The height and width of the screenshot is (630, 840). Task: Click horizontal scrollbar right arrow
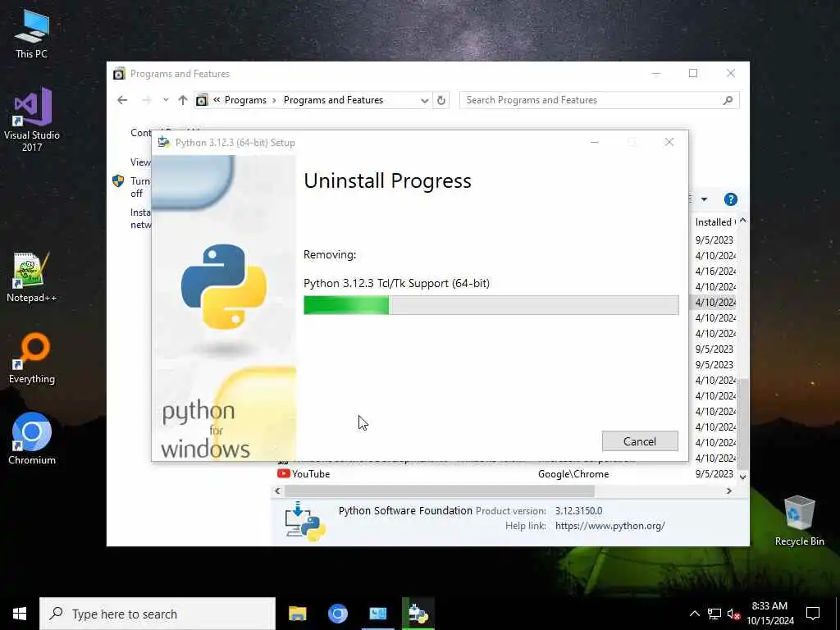coord(728,491)
